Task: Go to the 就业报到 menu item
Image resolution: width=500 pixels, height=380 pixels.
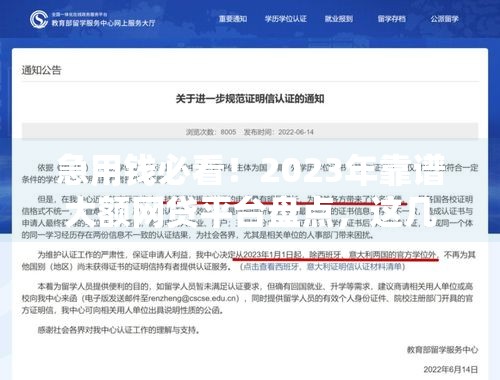Action: click(x=339, y=19)
